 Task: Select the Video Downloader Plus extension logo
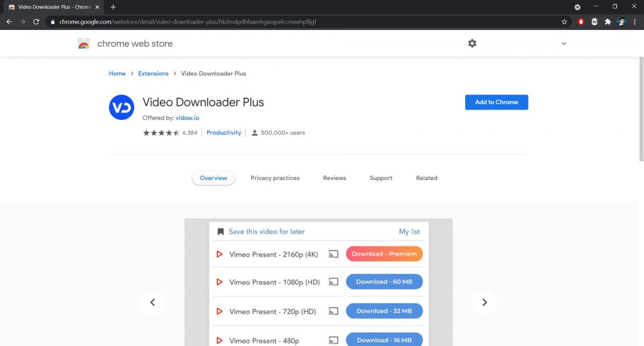tap(121, 107)
